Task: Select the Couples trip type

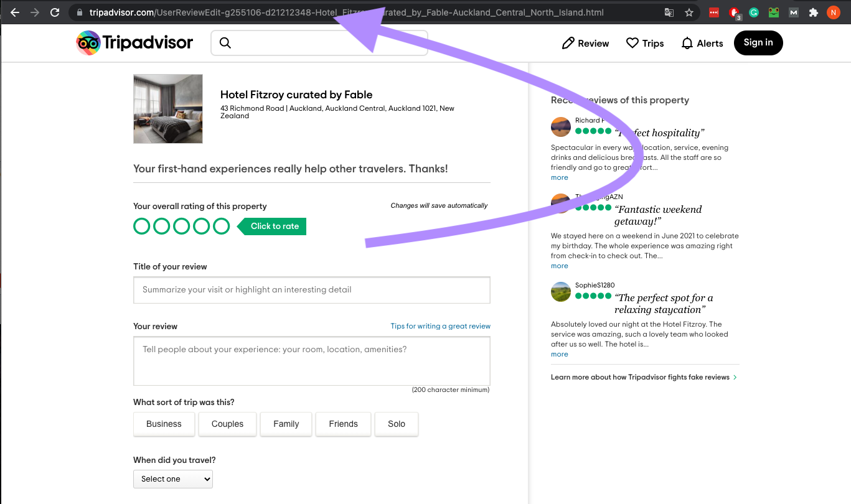Action: pyautogui.click(x=227, y=424)
